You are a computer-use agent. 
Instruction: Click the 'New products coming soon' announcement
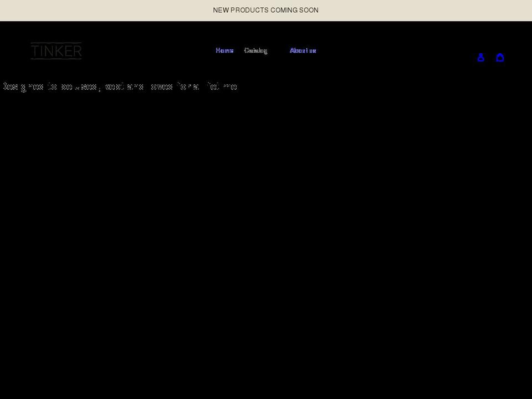point(265,10)
